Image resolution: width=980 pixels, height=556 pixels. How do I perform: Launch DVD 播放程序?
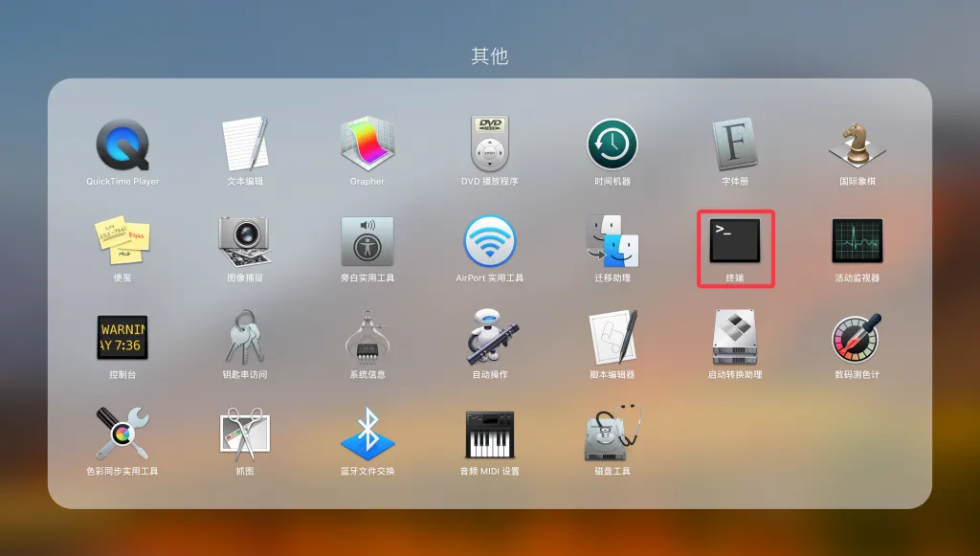tap(489, 144)
